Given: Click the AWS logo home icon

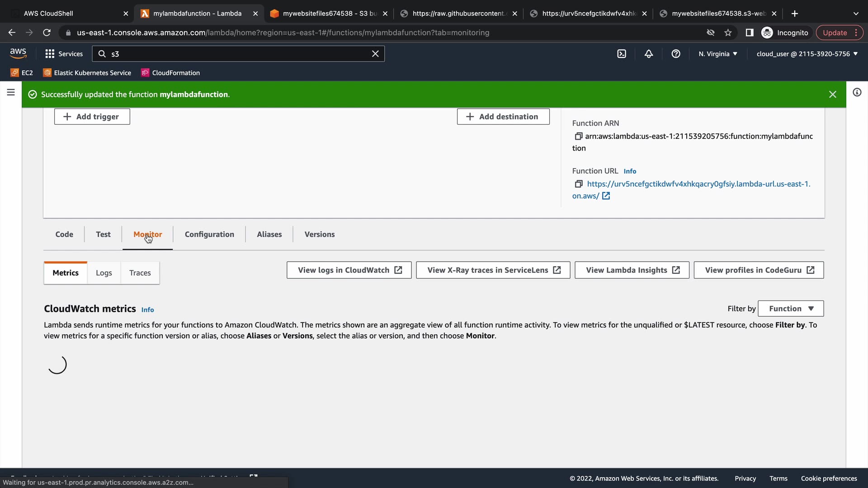Looking at the screenshot, I should coord(18,53).
